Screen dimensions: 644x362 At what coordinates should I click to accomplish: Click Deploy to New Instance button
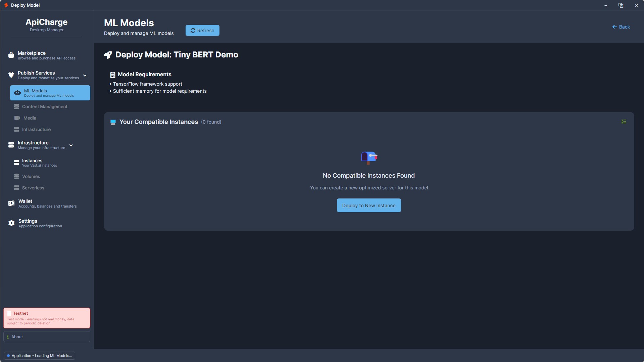coord(368,206)
